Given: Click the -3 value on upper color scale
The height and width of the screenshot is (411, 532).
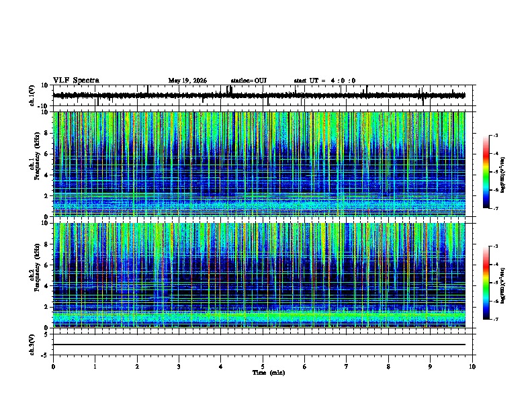Looking at the screenshot, I should [x=495, y=135].
